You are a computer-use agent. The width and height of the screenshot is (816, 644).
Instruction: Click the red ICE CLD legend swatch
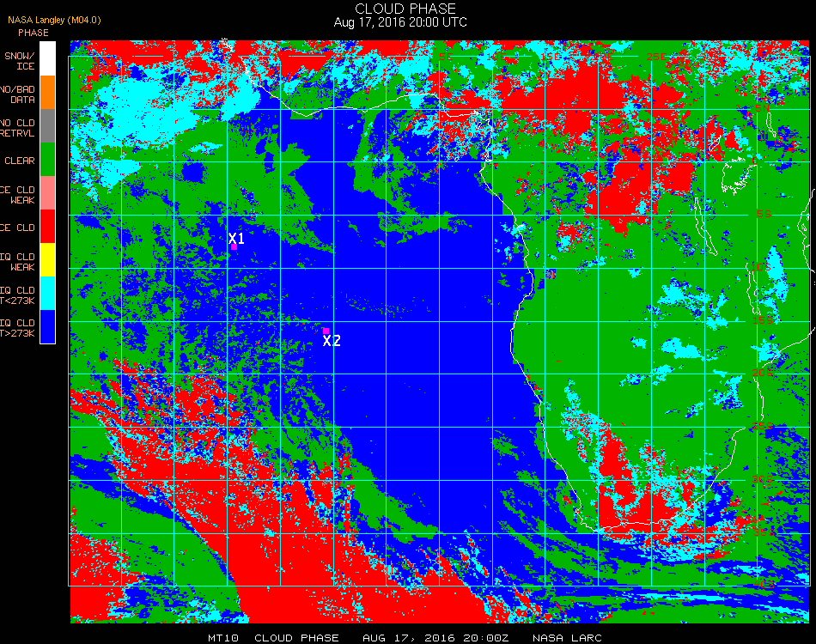[47, 227]
